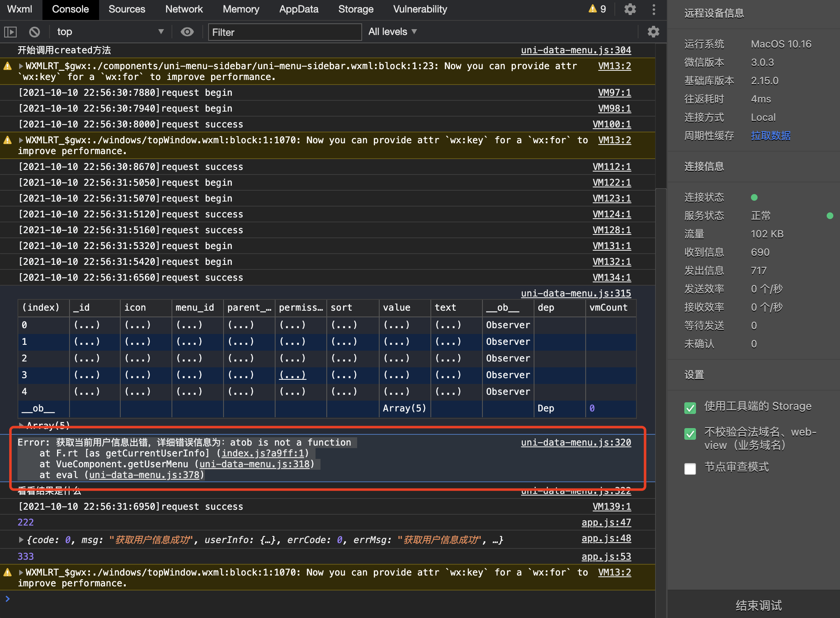Toggle the console sidebar panel icon
Screen dimensions: 840x618
pyautogui.click(x=10, y=32)
